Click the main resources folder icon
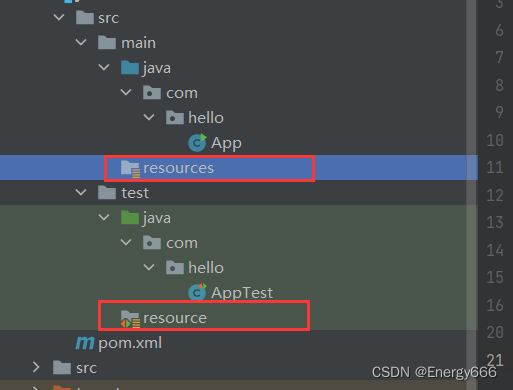The image size is (513, 390). (x=130, y=168)
